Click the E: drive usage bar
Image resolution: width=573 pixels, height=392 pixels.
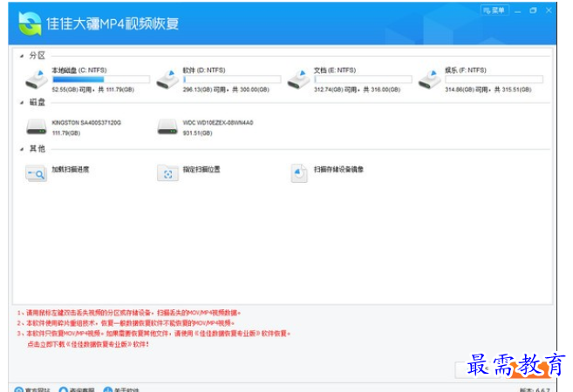[x=363, y=79]
